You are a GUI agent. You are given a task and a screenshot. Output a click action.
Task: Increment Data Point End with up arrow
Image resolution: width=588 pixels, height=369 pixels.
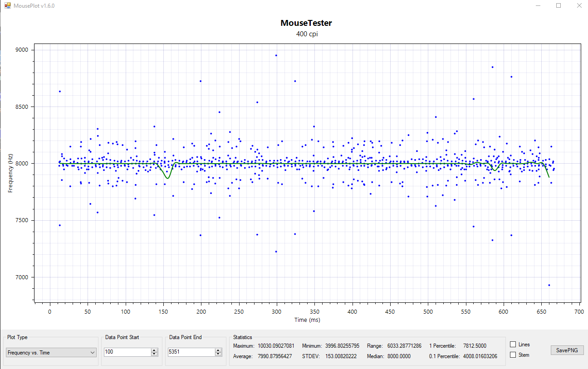pos(218,350)
